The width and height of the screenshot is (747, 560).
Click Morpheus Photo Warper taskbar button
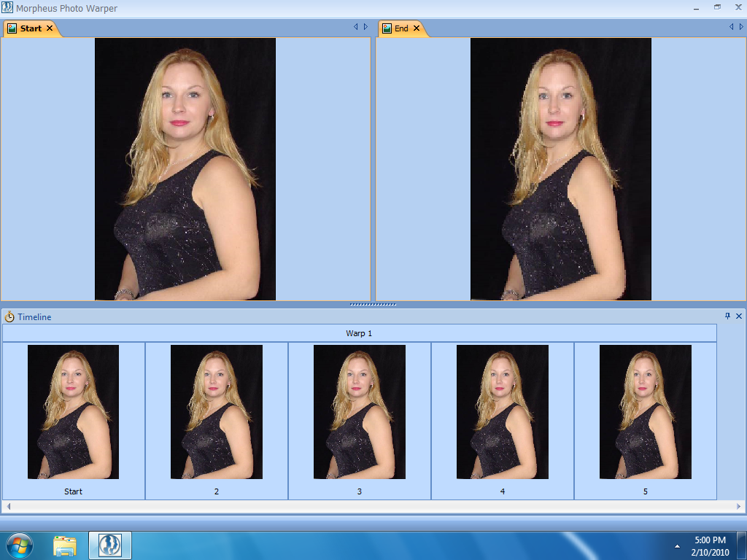coord(110,545)
